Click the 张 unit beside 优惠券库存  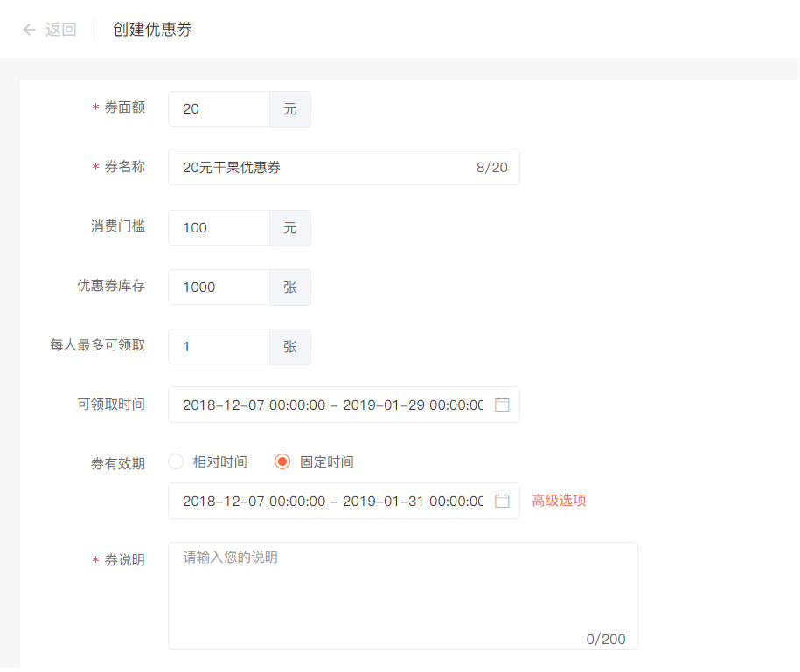290,288
